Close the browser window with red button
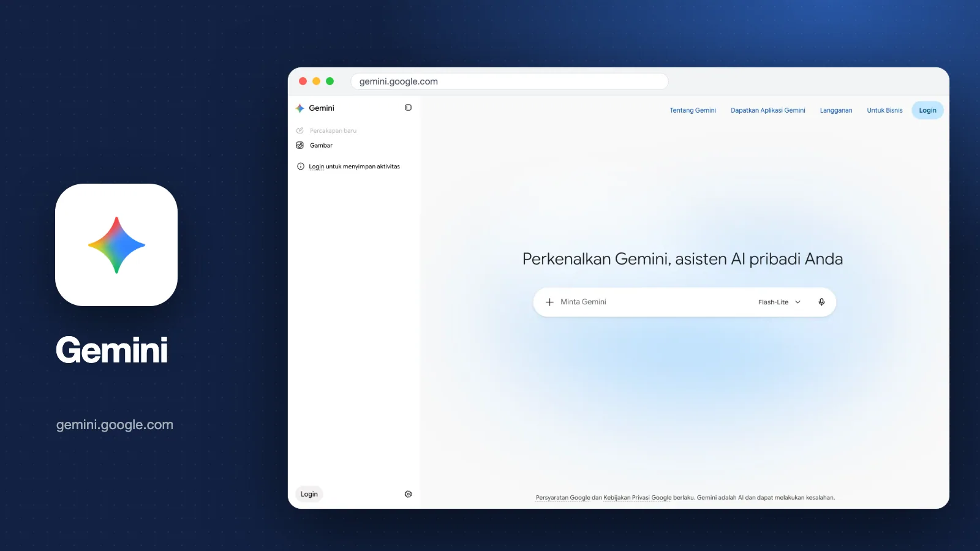The image size is (980, 551). [x=303, y=81]
